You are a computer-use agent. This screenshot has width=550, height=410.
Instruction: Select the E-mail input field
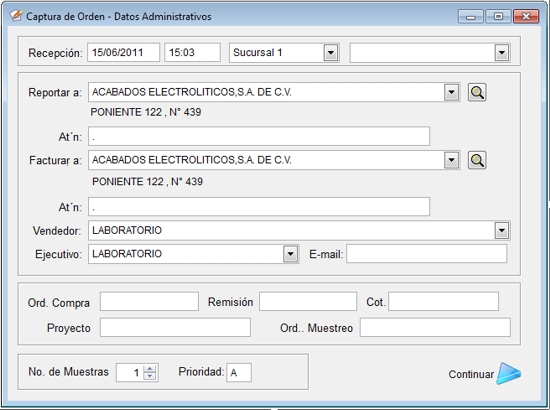427,254
